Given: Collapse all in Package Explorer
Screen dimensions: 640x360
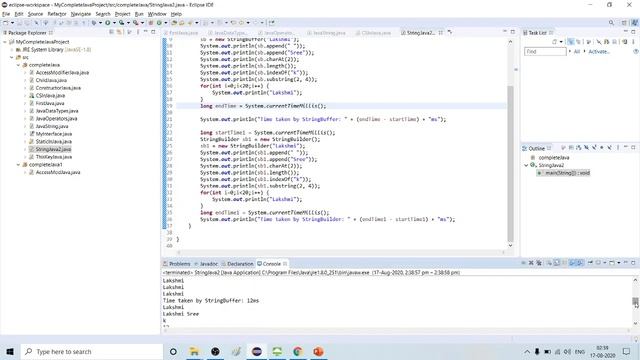Looking at the screenshot, I should point(111,32).
